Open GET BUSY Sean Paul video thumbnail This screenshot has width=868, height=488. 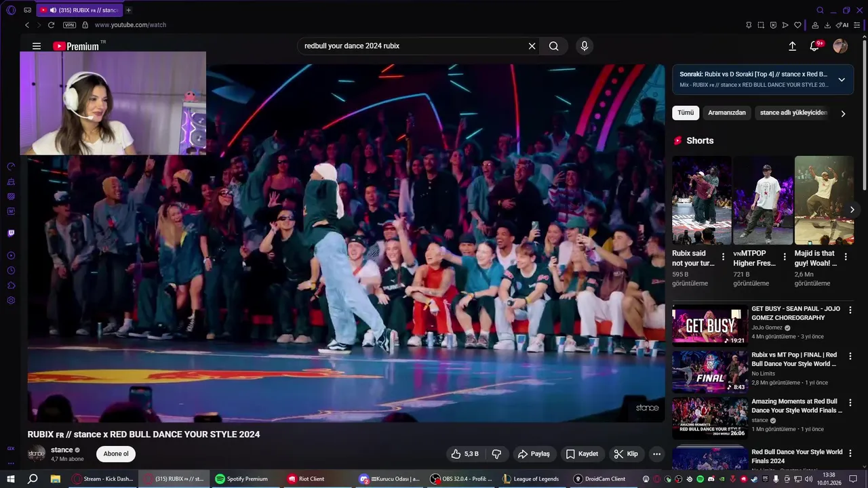pos(710,325)
